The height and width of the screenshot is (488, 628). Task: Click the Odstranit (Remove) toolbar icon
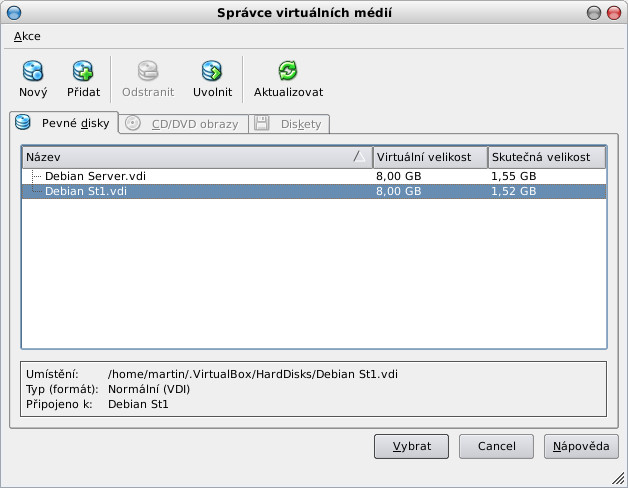point(148,71)
